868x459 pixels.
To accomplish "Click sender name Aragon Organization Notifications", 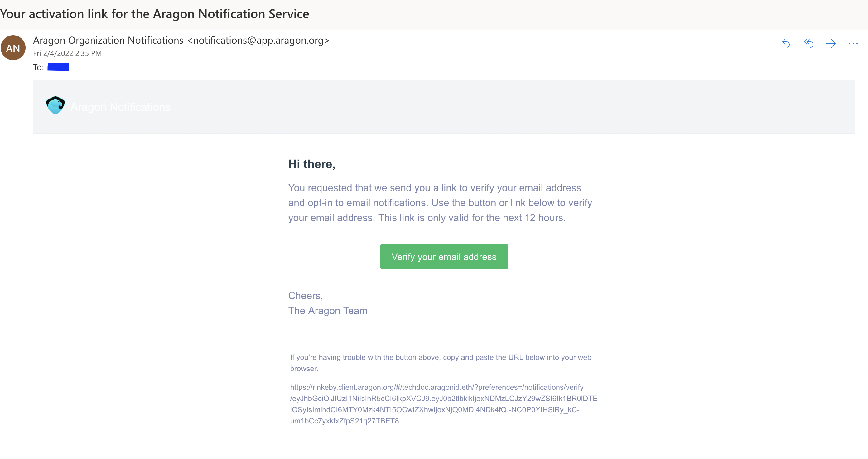I will coord(108,41).
